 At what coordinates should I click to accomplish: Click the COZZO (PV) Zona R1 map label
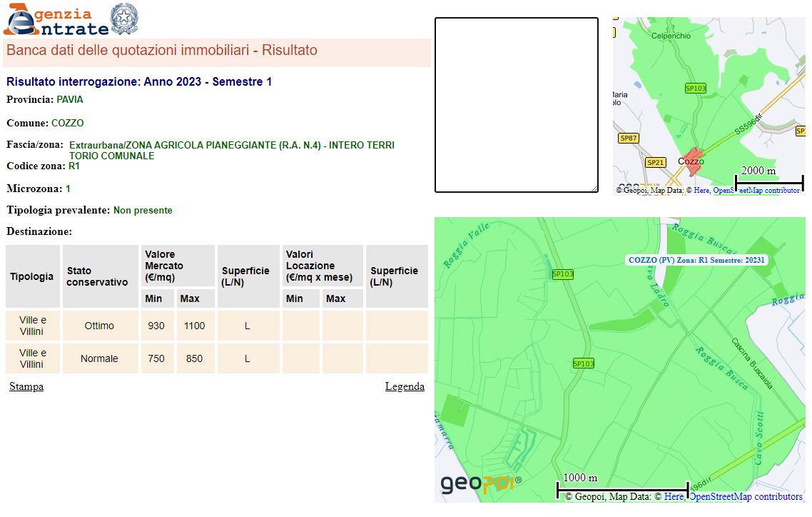pyautogui.click(x=696, y=260)
